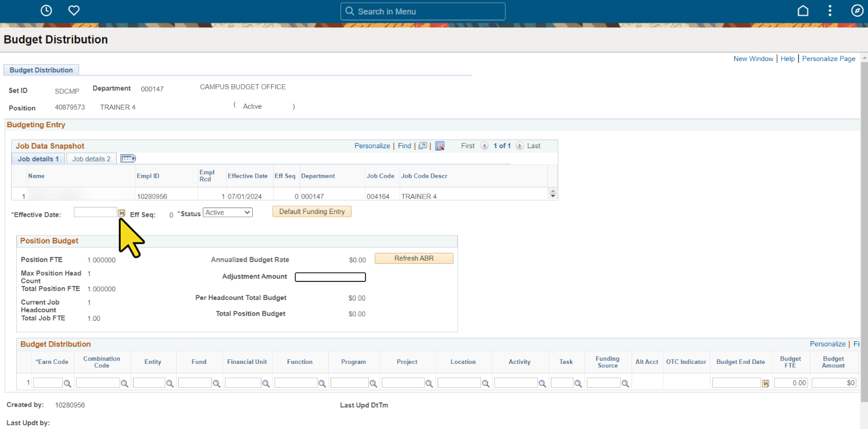868x429 pixels.
Task: Click the Default Funding Entry button
Action: tap(312, 212)
